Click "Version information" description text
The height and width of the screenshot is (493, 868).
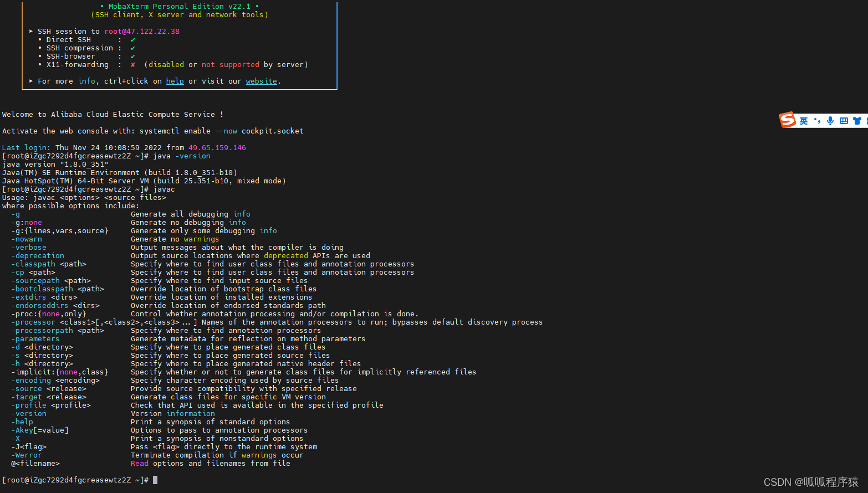point(173,414)
